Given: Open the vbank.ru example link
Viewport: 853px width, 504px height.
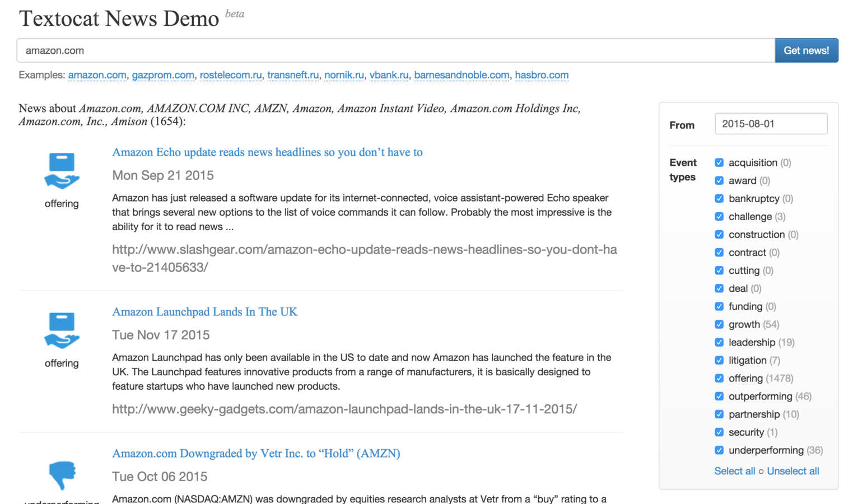Looking at the screenshot, I should click(x=389, y=75).
